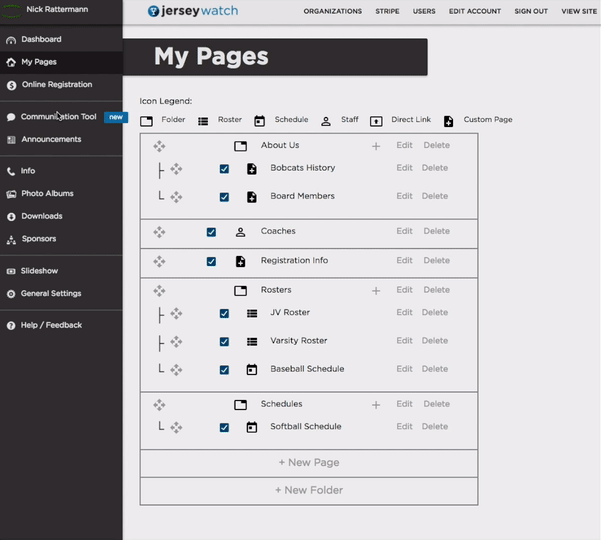Image resolution: width=601 pixels, height=540 pixels.
Task: Uncheck the Board Members checkbox
Action: tap(224, 197)
